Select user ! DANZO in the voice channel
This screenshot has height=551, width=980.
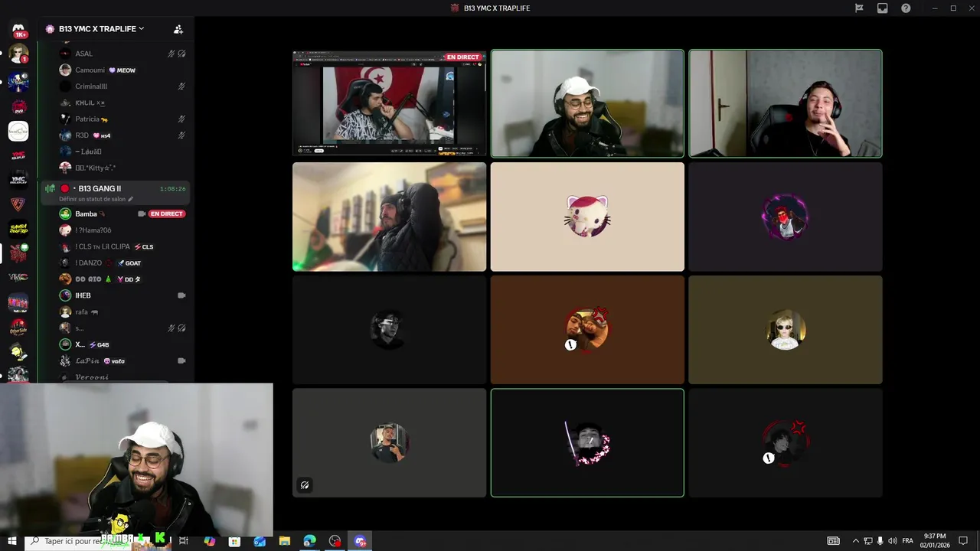click(88, 262)
